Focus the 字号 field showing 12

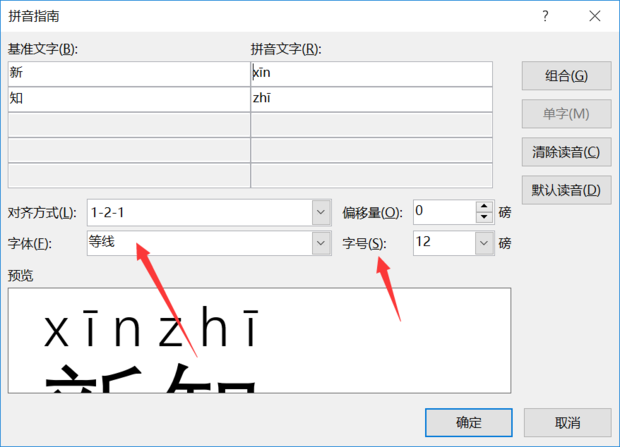click(445, 243)
